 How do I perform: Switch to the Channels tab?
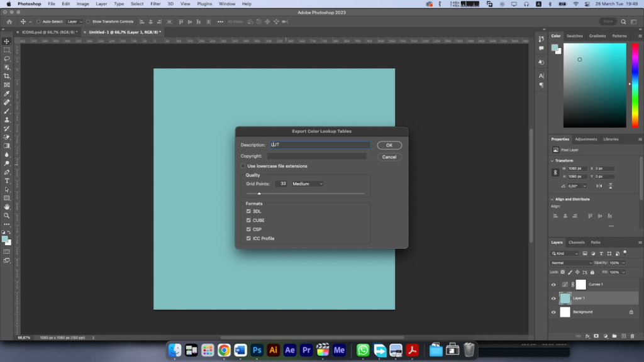click(576, 243)
